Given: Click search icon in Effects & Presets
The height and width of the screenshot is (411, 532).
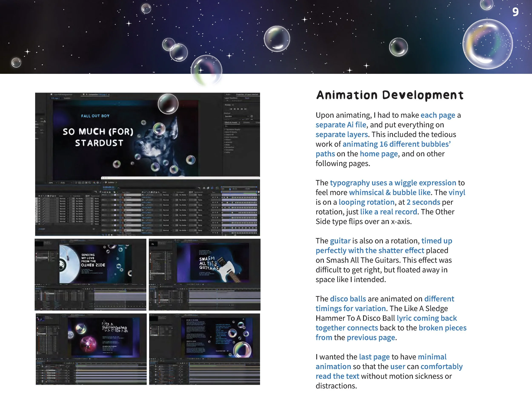Looking at the screenshot, I should pos(226,126).
